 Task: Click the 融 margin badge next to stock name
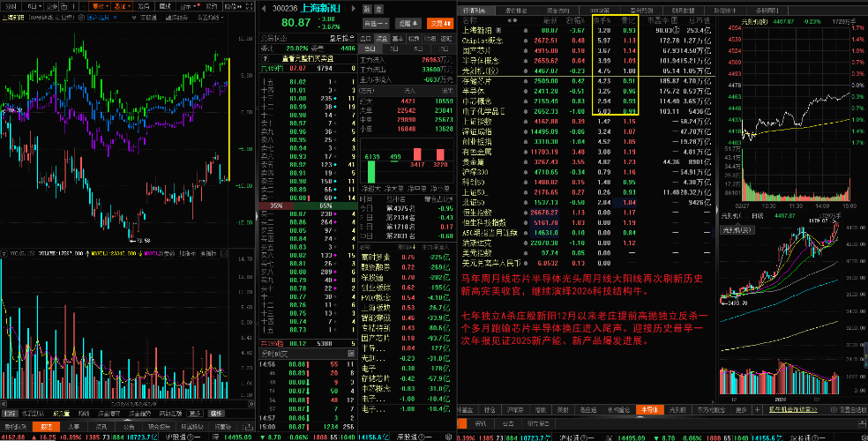367,10
